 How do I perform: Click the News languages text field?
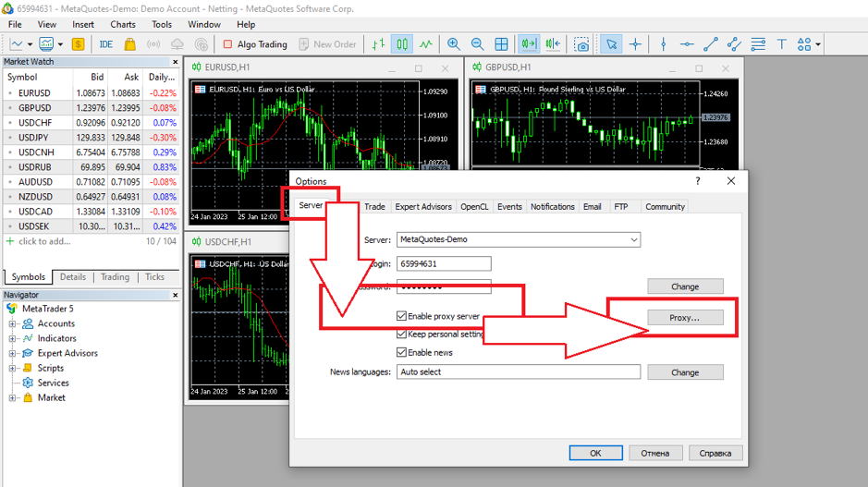tap(519, 371)
